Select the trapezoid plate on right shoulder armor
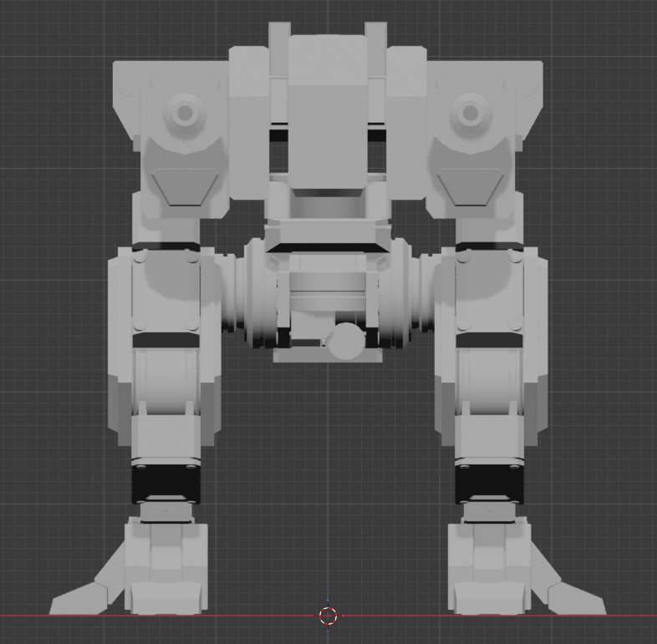The width and height of the screenshot is (657, 644). click(470, 187)
